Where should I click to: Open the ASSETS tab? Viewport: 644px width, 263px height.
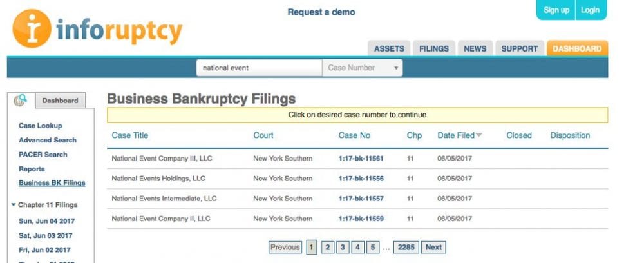coord(389,48)
